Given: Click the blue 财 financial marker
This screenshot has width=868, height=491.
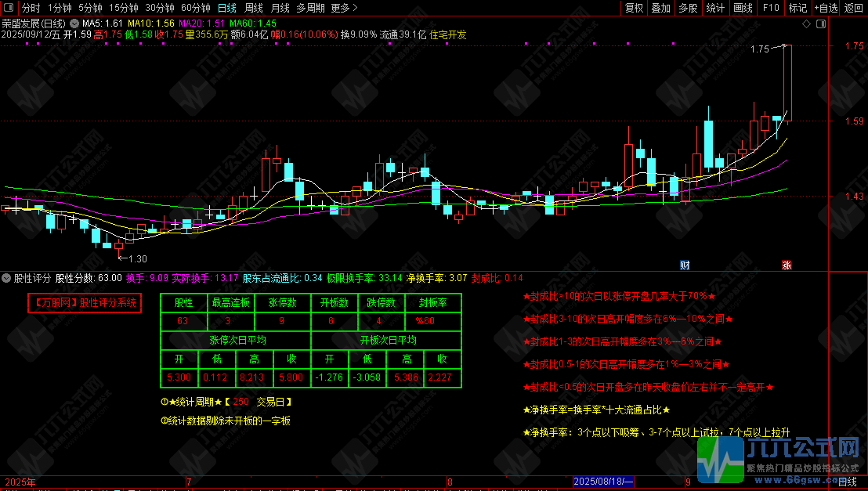Looking at the screenshot, I should tap(685, 265).
